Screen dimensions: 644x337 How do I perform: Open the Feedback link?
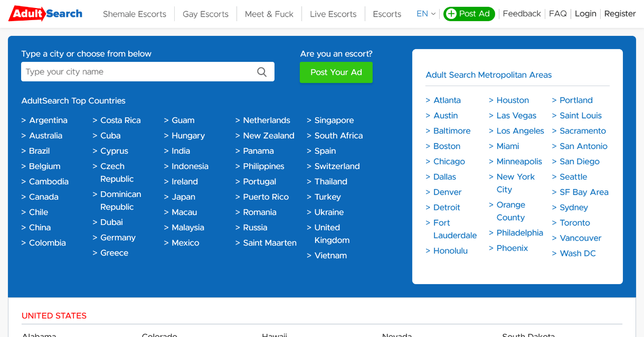522,14
